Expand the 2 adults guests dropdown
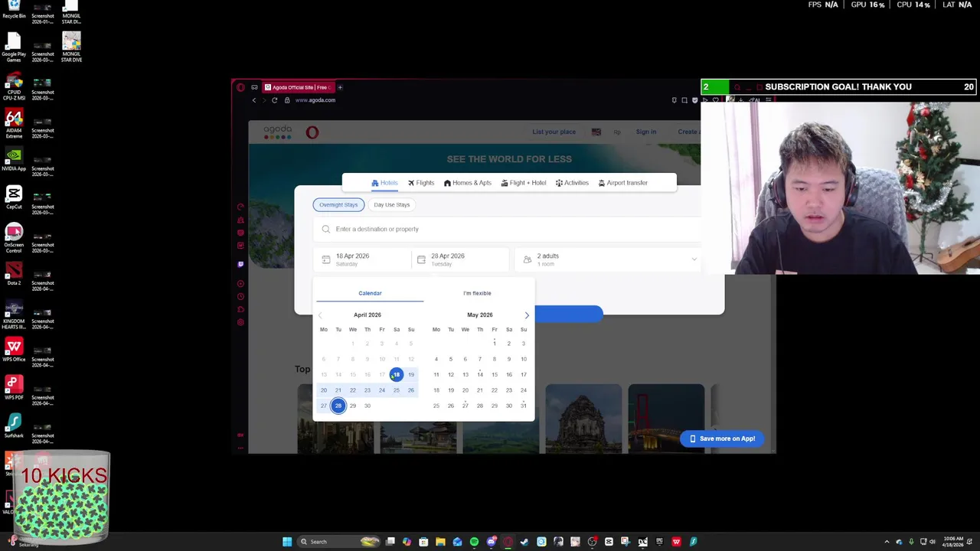980x551 pixels. (694, 259)
